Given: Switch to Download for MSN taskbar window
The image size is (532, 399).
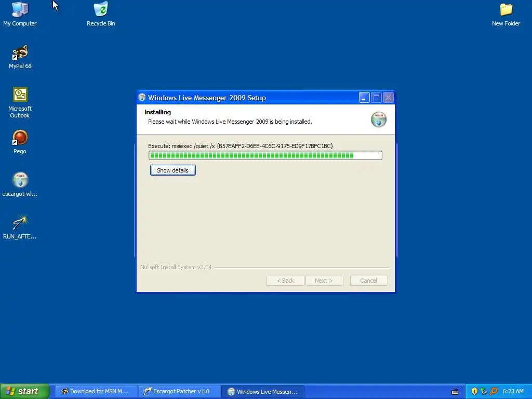Looking at the screenshot, I should 96,391.
